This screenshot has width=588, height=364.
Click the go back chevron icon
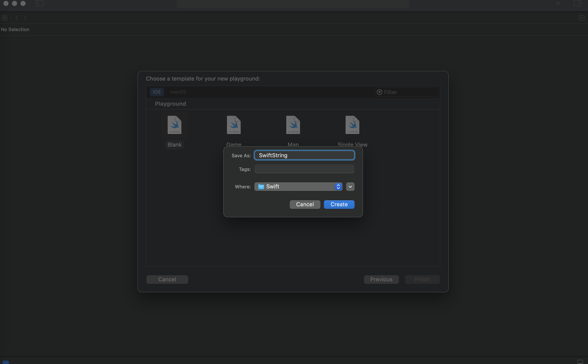pos(17,18)
